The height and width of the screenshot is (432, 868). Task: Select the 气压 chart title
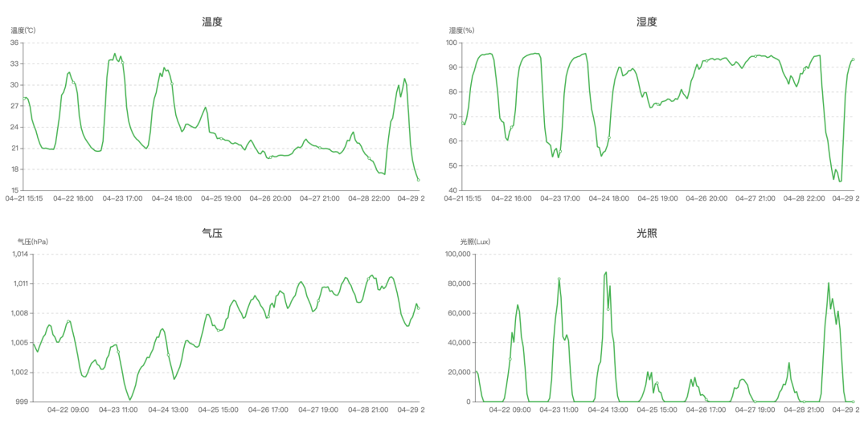click(x=212, y=234)
